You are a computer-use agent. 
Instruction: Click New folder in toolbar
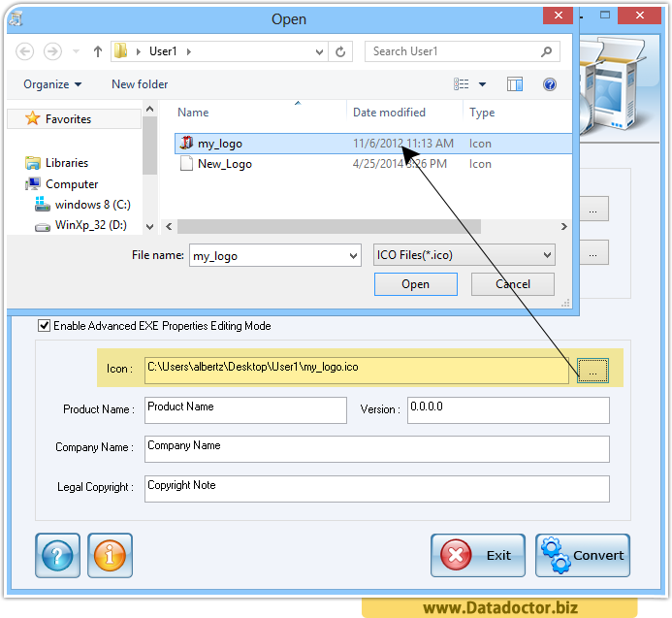(x=140, y=84)
